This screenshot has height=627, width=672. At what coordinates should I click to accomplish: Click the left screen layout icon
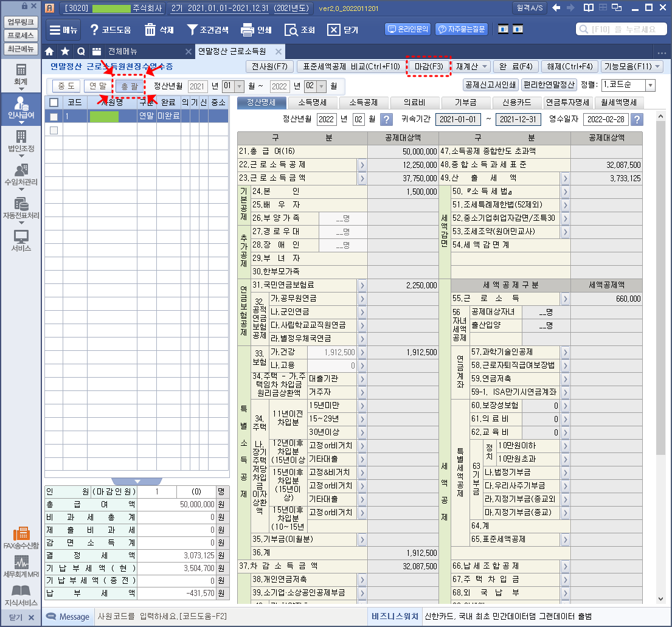tap(503, 30)
